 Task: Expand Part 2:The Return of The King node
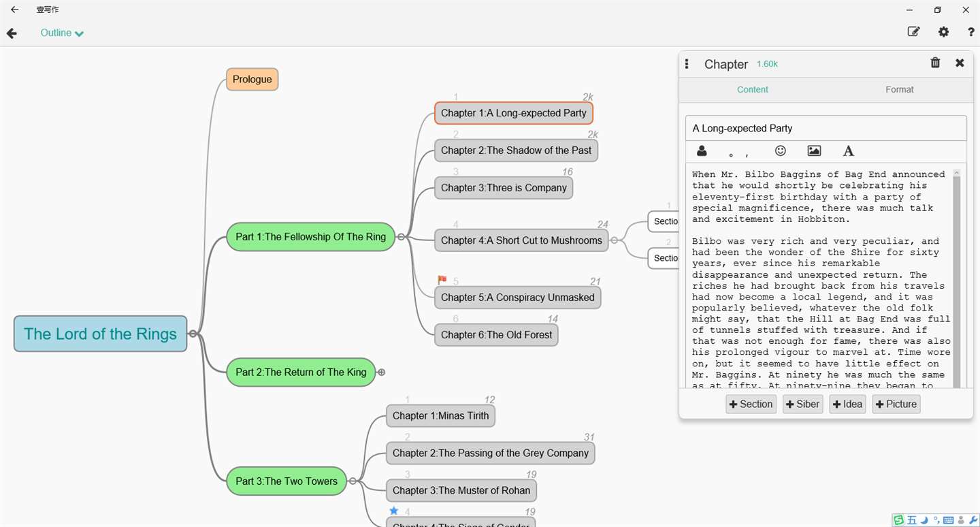pos(382,372)
